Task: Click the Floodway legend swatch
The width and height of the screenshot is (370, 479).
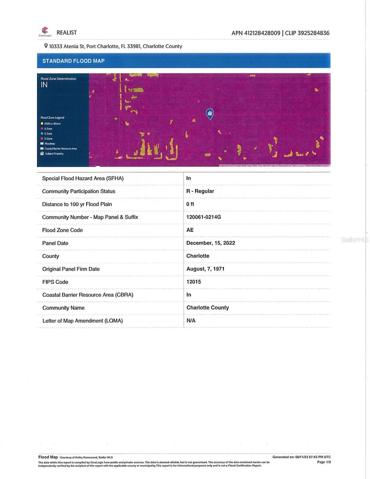Action: pos(42,143)
